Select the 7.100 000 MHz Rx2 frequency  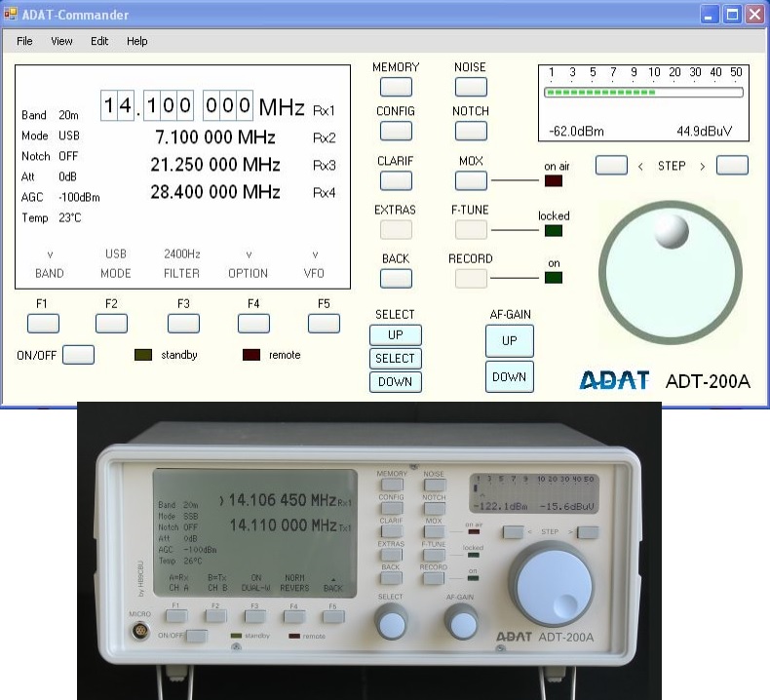(215, 137)
